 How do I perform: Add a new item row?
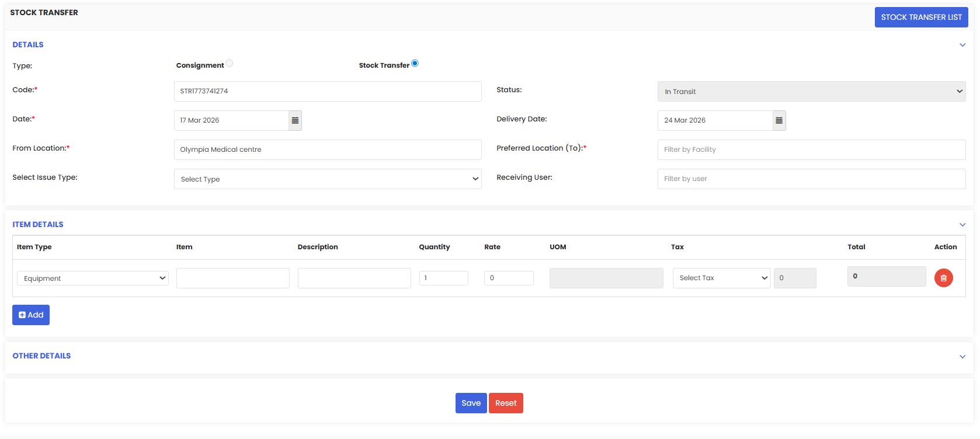[31, 315]
